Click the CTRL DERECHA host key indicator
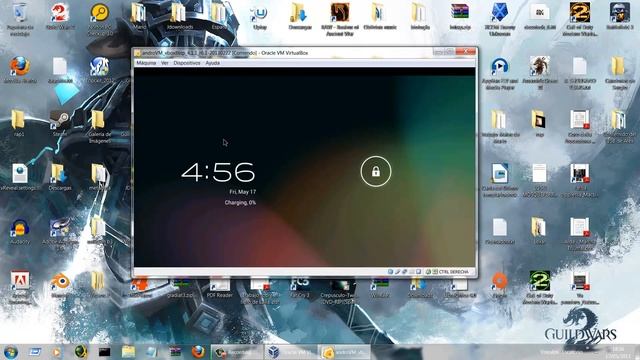 click(453, 272)
